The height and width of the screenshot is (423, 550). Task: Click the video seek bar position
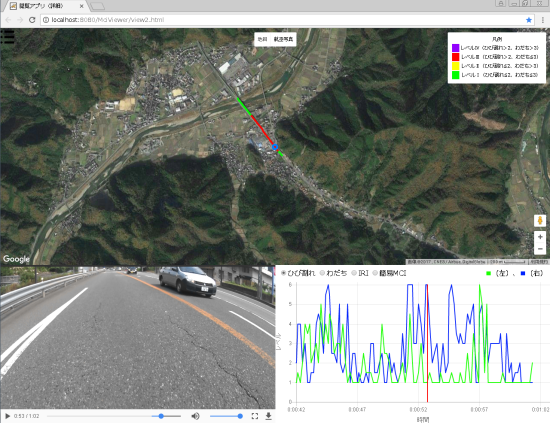(114, 416)
